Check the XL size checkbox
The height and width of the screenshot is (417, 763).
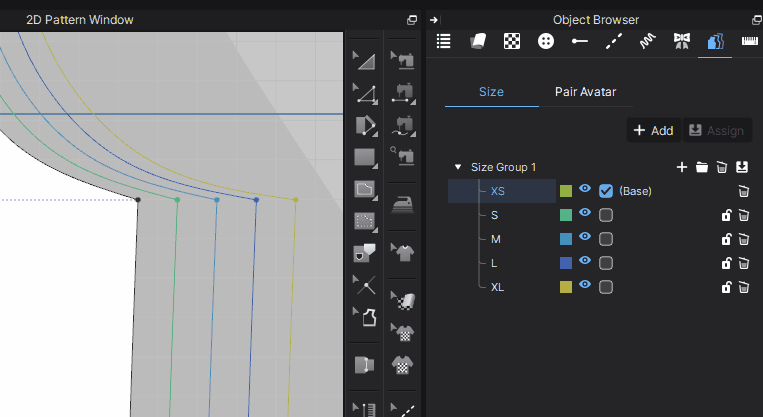point(606,287)
